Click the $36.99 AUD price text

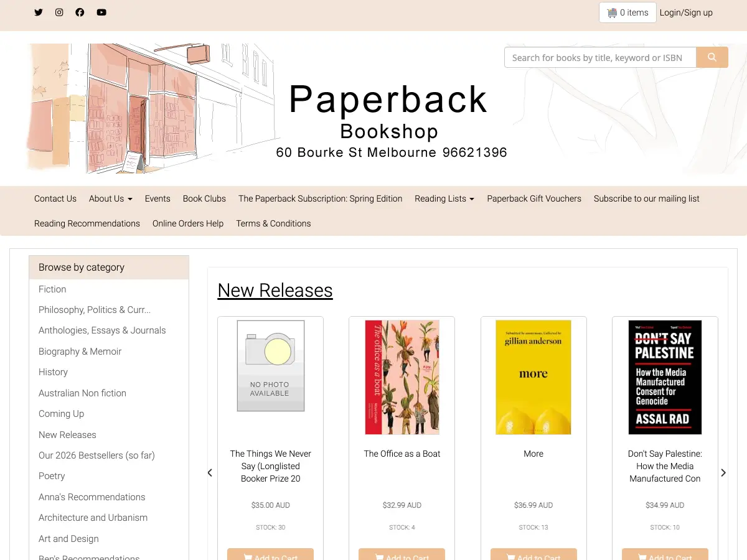pos(533,505)
